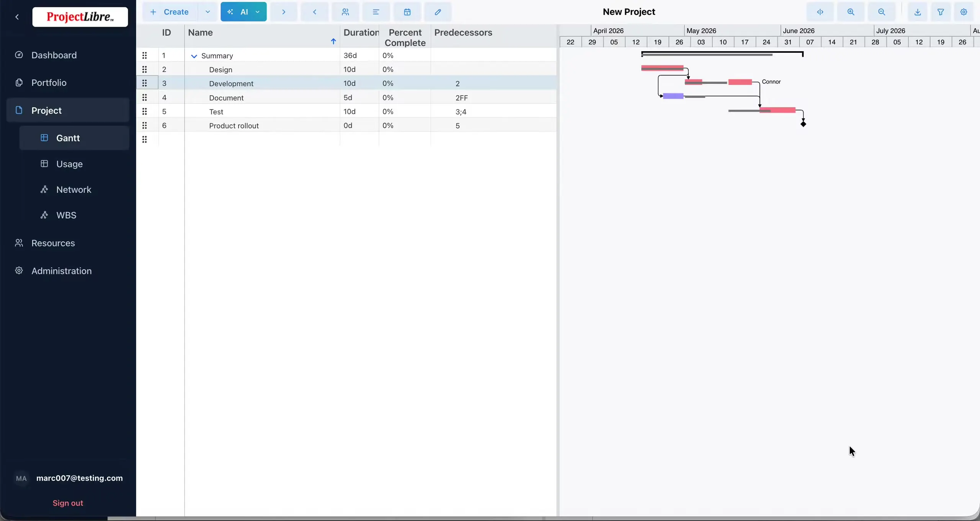Image resolution: width=980 pixels, height=521 pixels.
Task: Collapse the sidebar with back chevron
Action: pos(17,17)
